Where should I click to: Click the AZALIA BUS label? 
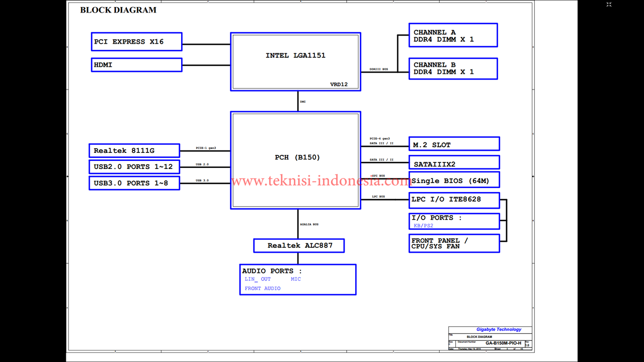309,224
